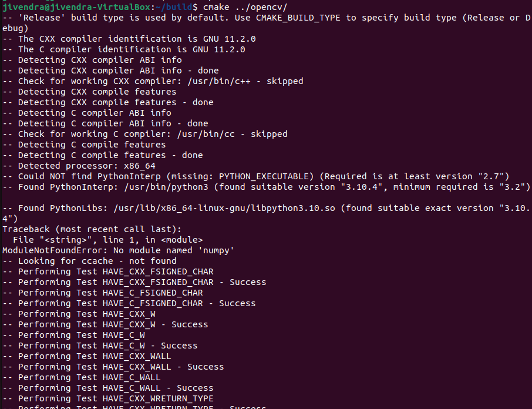Click the Looking for ccache line
This screenshot has height=409, width=532.
click(89, 261)
